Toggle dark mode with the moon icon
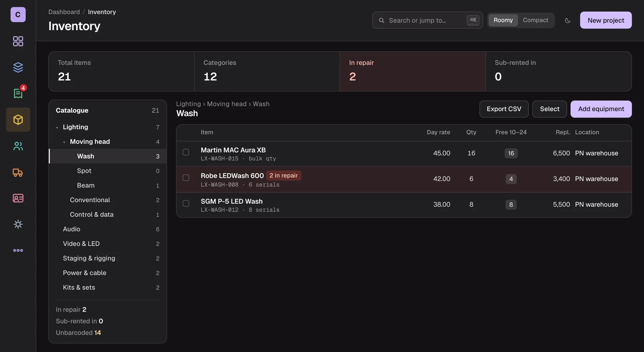This screenshot has width=644, height=352. (x=567, y=20)
